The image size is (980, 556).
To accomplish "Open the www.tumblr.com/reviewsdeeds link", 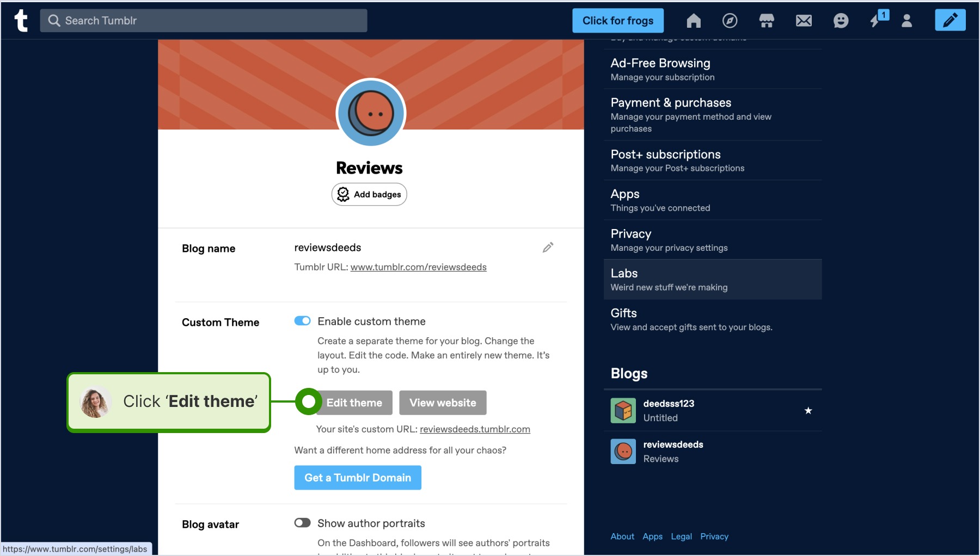I will (x=419, y=267).
